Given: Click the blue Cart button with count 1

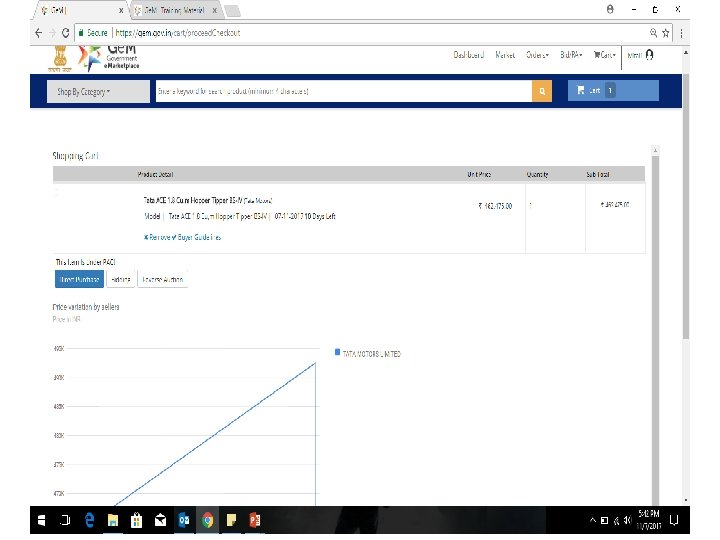Looking at the screenshot, I should click(613, 90).
